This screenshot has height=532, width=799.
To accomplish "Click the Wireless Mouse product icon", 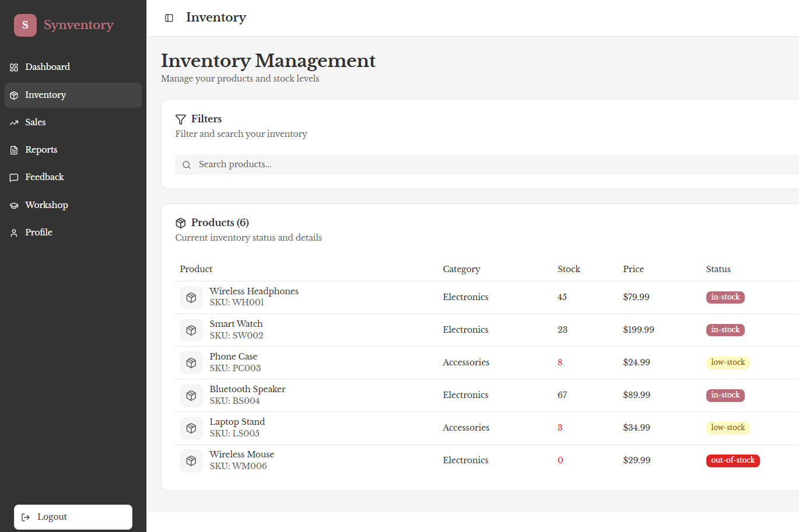I will (x=191, y=460).
